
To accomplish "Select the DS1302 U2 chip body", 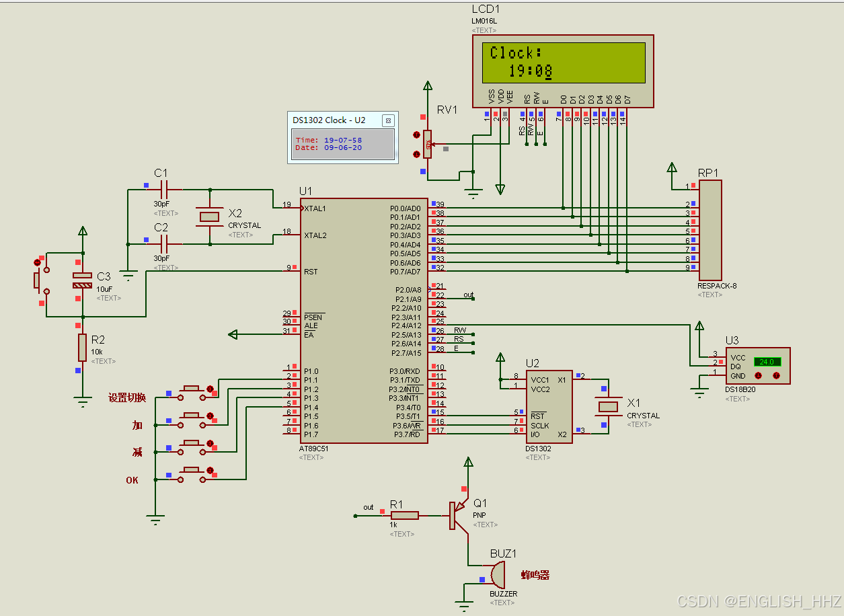I will point(549,407).
